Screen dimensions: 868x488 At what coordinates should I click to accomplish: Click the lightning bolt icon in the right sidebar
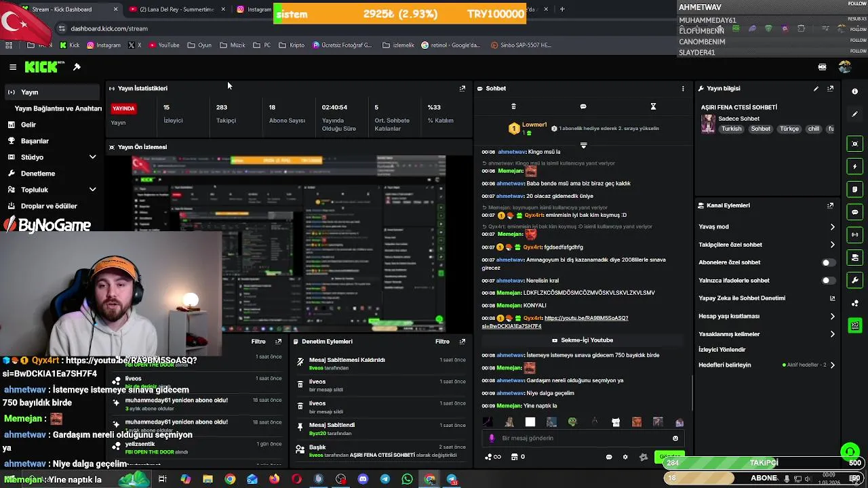pos(854,166)
